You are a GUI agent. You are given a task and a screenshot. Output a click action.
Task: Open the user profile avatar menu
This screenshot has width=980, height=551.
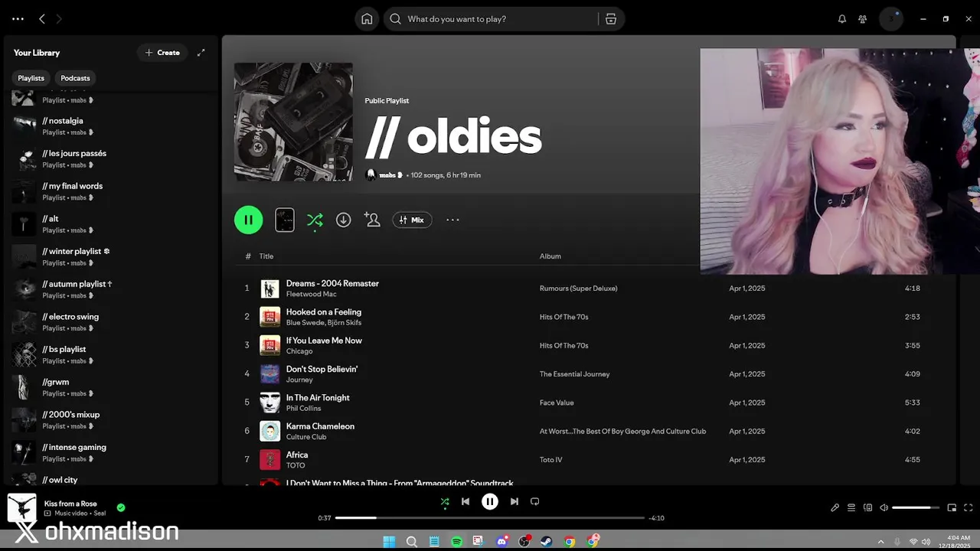coord(891,19)
